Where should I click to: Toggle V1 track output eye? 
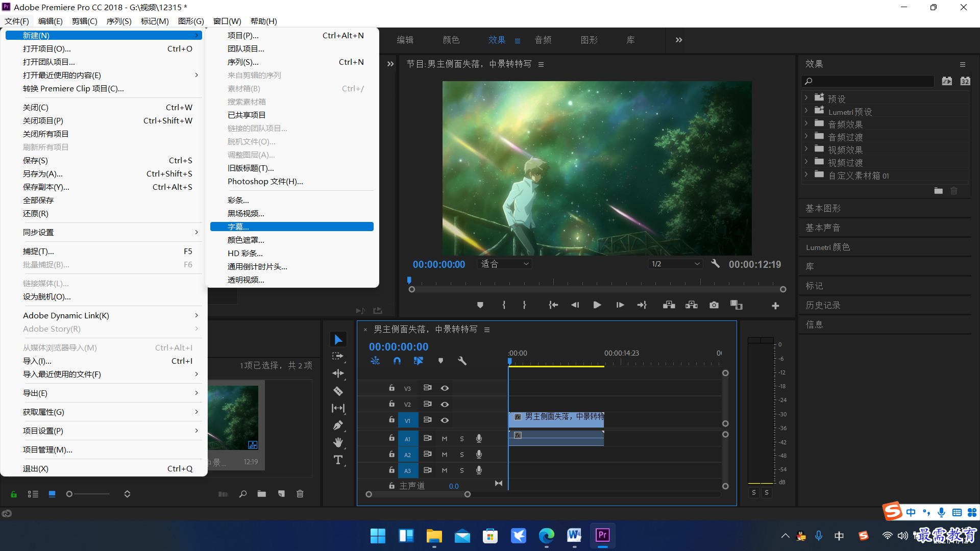(x=445, y=420)
